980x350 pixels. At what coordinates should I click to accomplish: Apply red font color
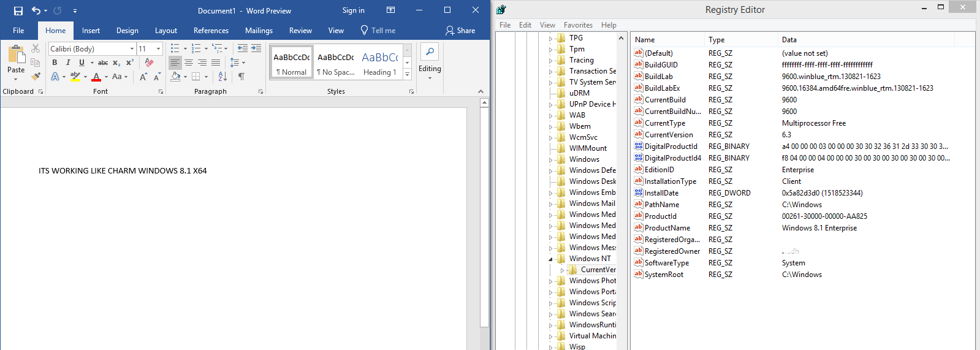click(96, 77)
